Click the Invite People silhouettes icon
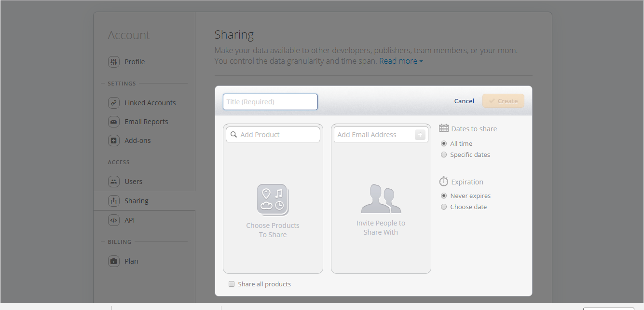The image size is (644, 310). 381,198
